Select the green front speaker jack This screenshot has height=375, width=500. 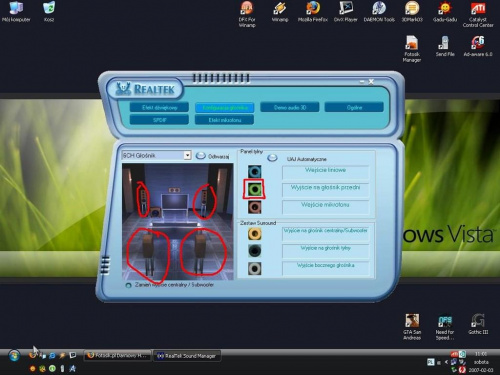pos(255,189)
